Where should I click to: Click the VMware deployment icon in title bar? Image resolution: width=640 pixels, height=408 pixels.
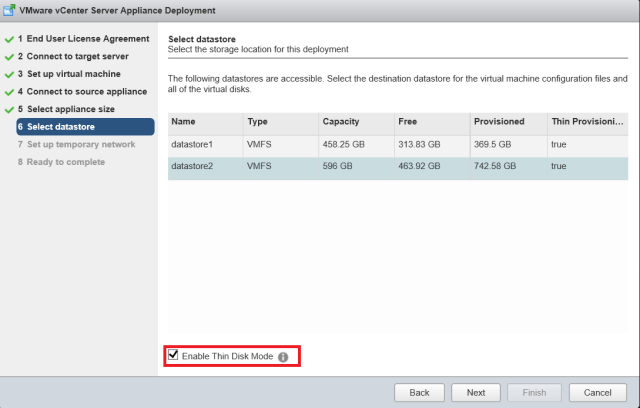[x=9, y=10]
